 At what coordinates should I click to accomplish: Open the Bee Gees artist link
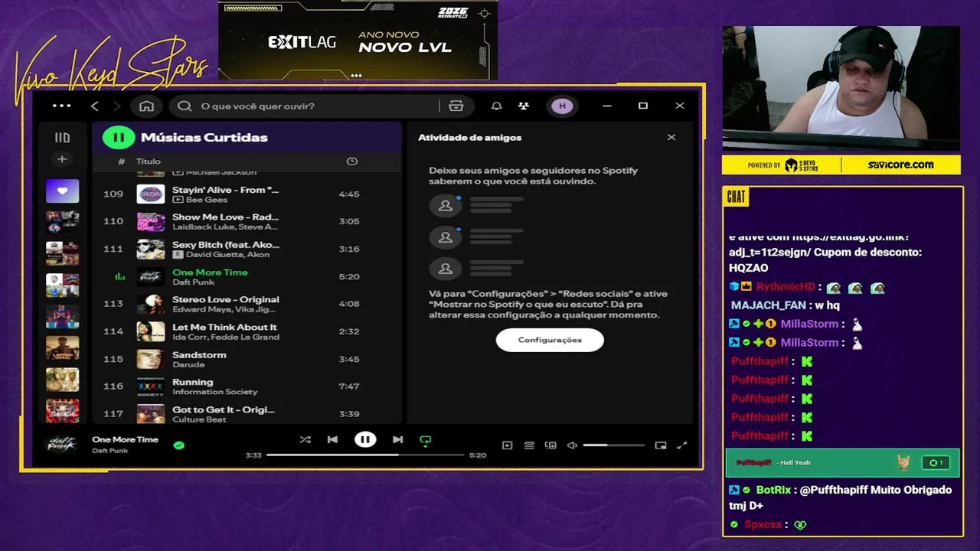click(x=207, y=200)
